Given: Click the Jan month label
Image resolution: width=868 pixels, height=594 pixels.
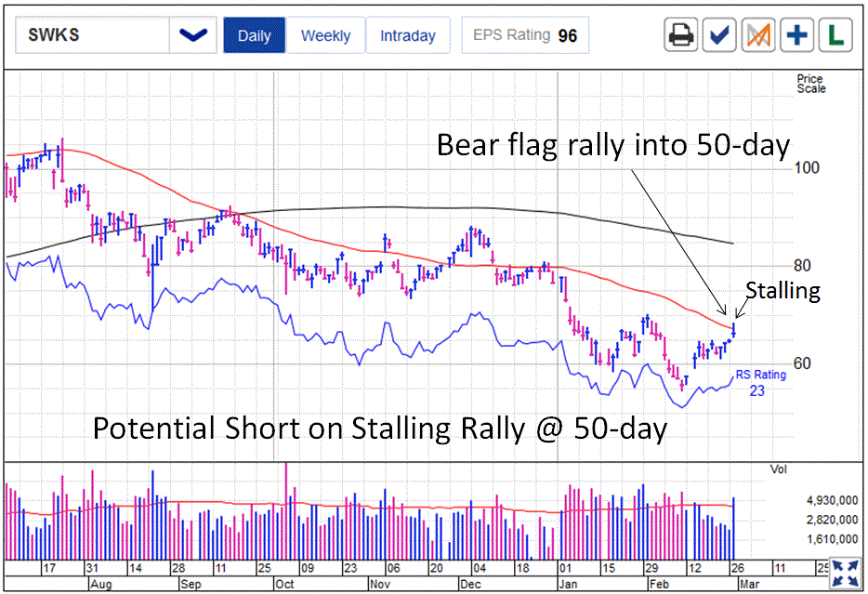Looking at the screenshot, I should pos(568,584).
